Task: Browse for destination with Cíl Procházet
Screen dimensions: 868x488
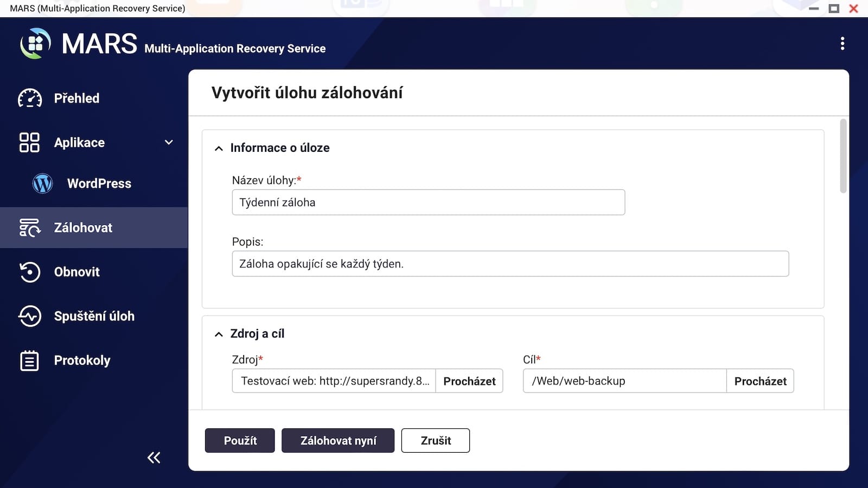Action: 760,381
